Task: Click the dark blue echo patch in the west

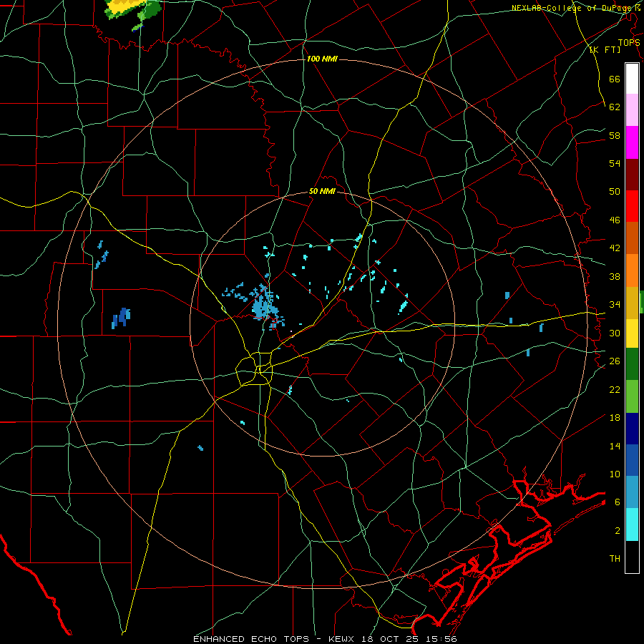Action: point(121,318)
